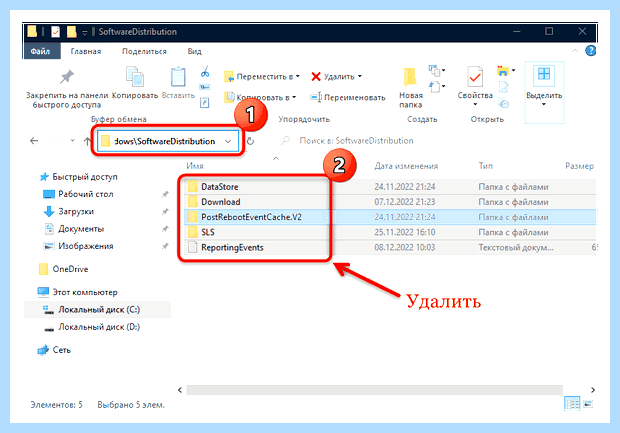
Task: Click the Pin to Quick Access icon
Action: 66,77
